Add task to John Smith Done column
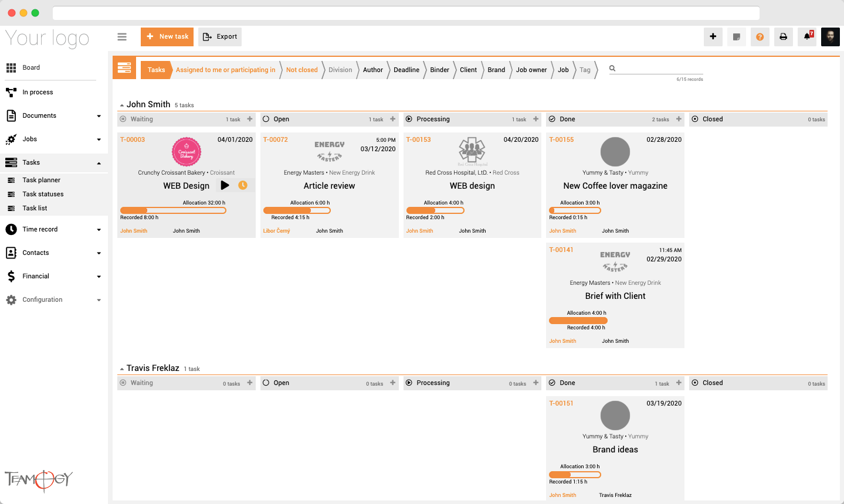 pos(679,119)
